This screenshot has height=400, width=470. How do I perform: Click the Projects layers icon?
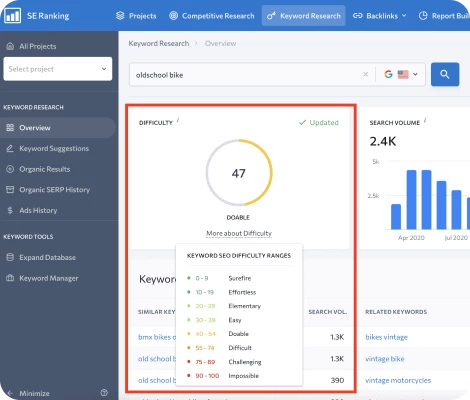120,16
